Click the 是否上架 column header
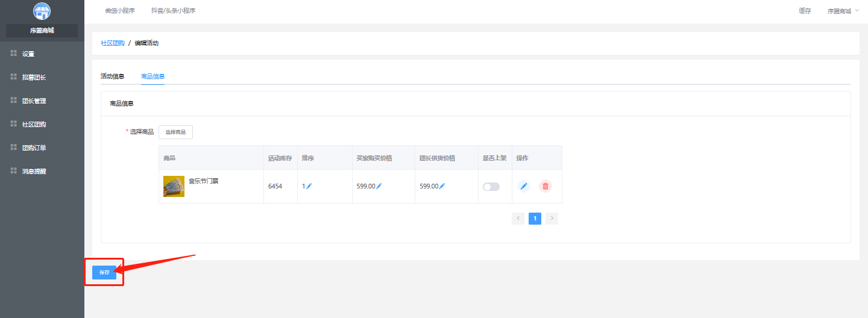Viewport: 868px width, 318px height. coord(494,158)
